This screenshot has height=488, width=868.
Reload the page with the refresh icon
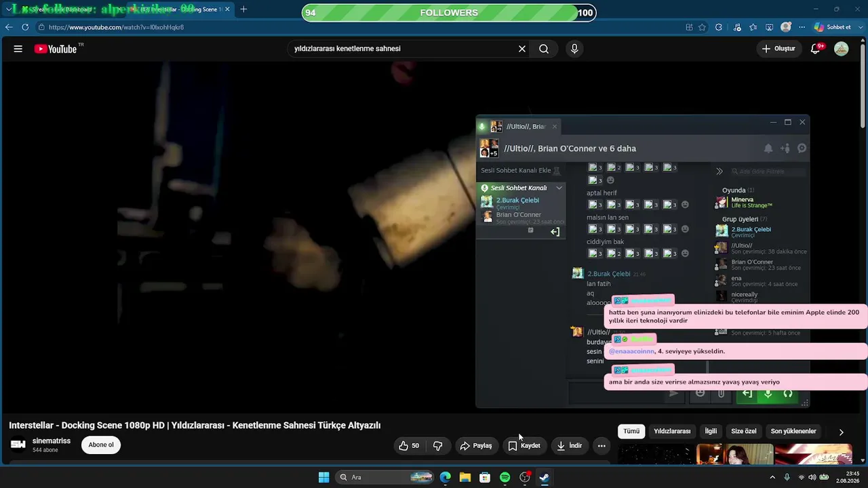(x=25, y=27)
